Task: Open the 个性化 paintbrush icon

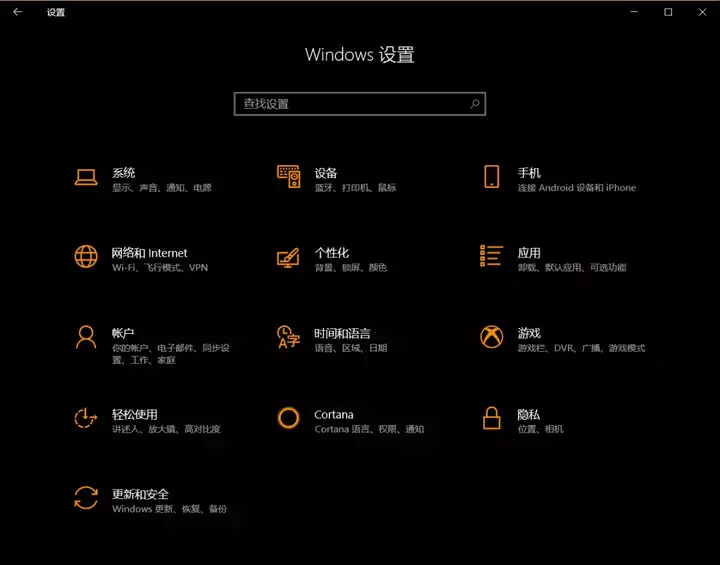Action: [x=288, y=258]
